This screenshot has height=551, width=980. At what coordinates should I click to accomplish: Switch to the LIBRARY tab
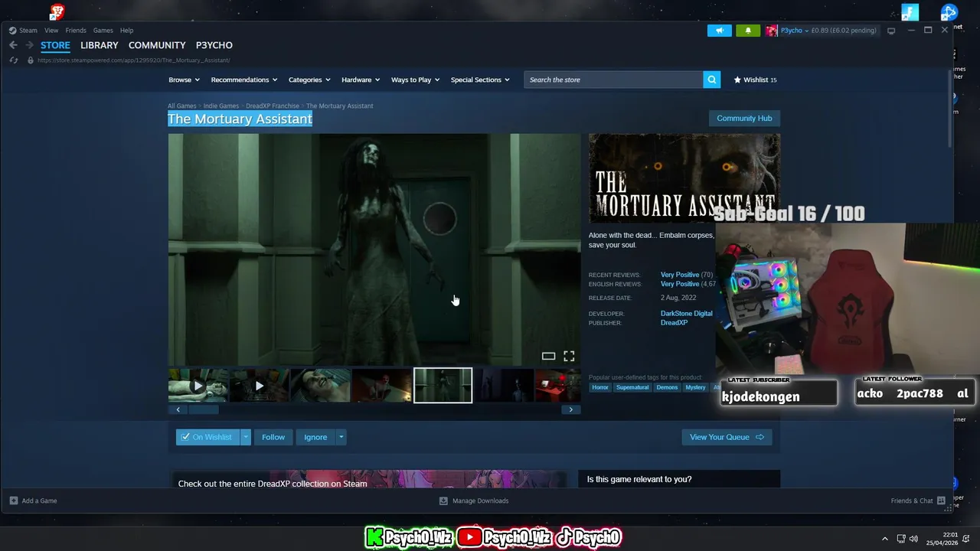100,45
